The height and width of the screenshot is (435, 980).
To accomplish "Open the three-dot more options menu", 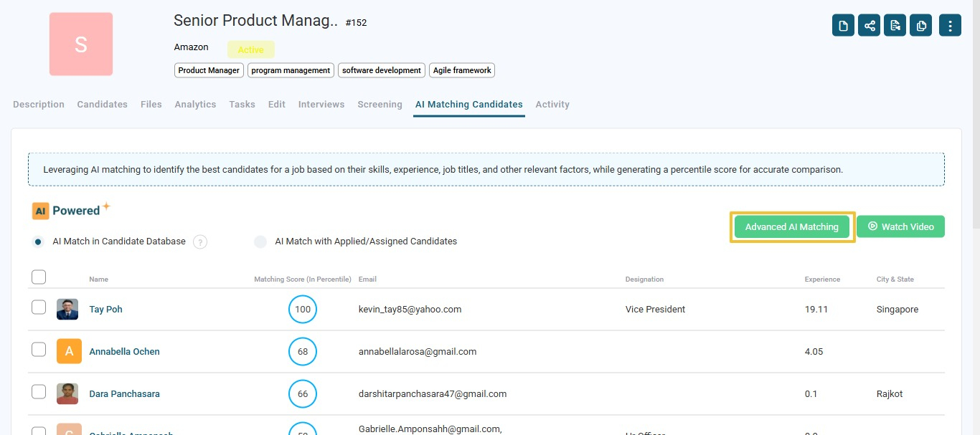I will pos(950,26).
